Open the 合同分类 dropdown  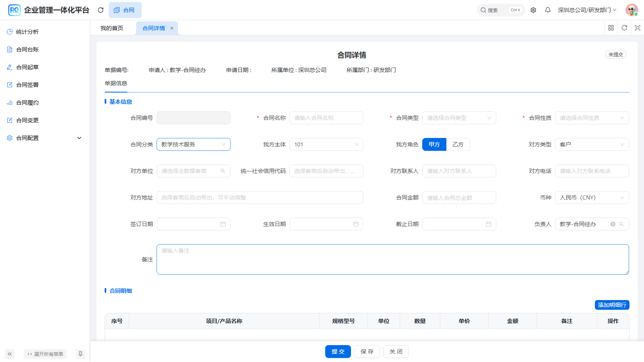(x=194, y=144)
